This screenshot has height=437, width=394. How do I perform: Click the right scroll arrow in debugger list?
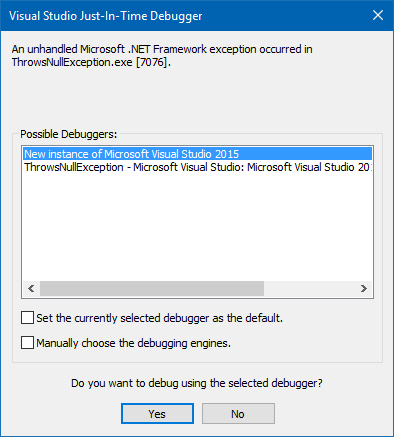[364, 288]
